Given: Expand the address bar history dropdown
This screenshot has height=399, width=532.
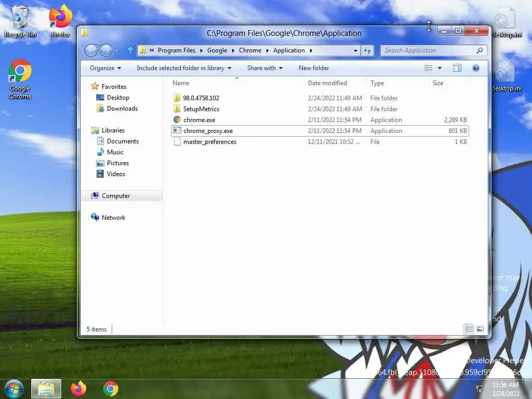Looking at the screenshot, I should 355,50.
